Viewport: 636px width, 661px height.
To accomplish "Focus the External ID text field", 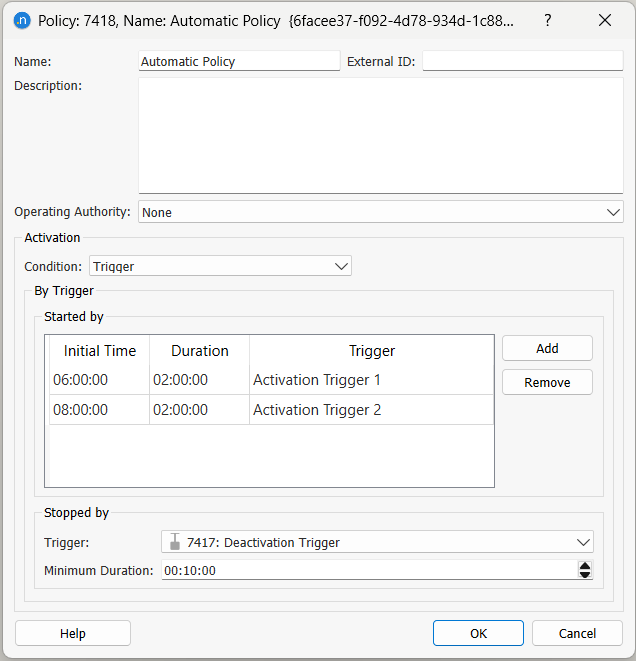I will [522, 62].
